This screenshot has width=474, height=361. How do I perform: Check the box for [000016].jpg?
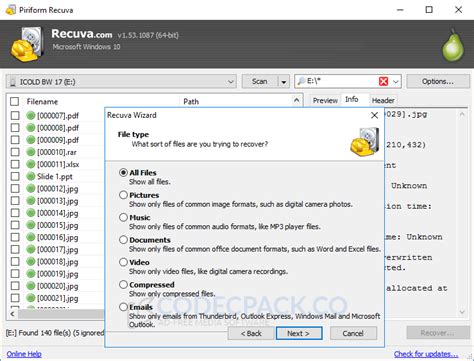click(15, 237)
